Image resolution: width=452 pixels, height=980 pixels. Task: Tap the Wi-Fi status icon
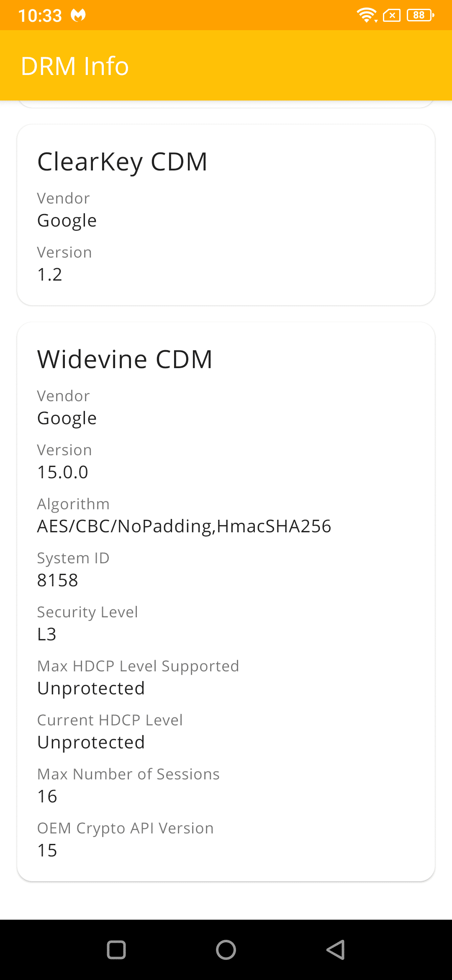tap(367, 15)
